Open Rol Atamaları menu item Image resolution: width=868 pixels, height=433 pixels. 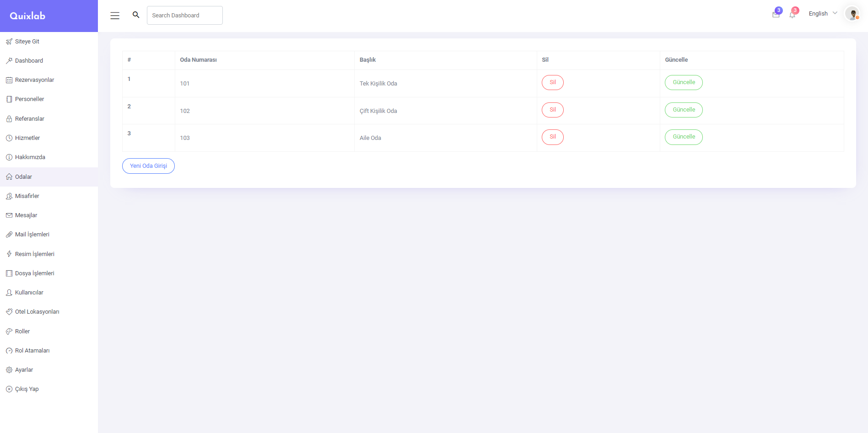(49, 351)
